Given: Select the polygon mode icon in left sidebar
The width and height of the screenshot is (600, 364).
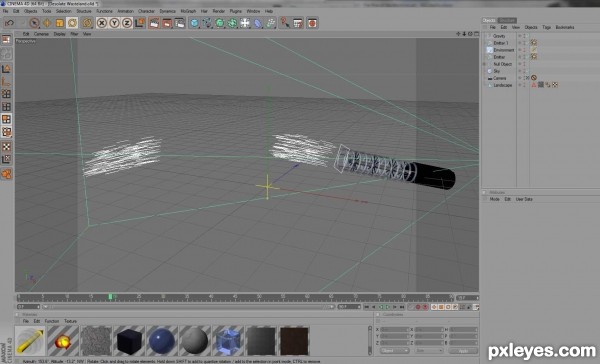Looking at the screenshot, I should tap(6, 119).
